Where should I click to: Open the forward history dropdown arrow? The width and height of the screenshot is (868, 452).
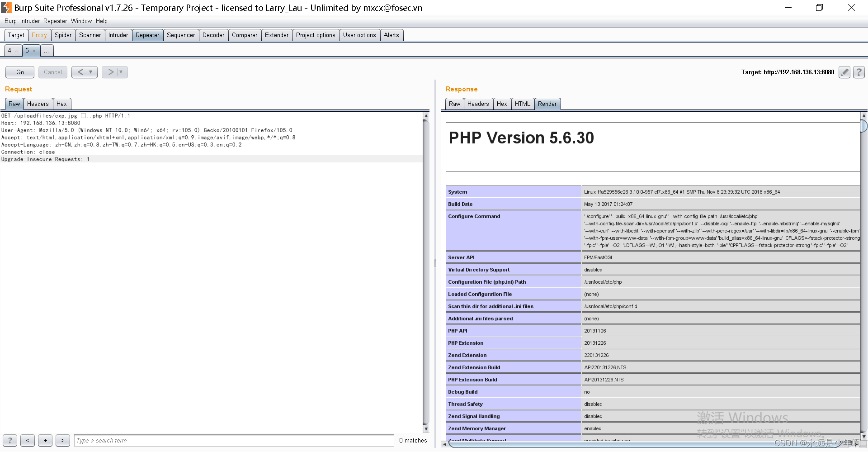point(121,72)
